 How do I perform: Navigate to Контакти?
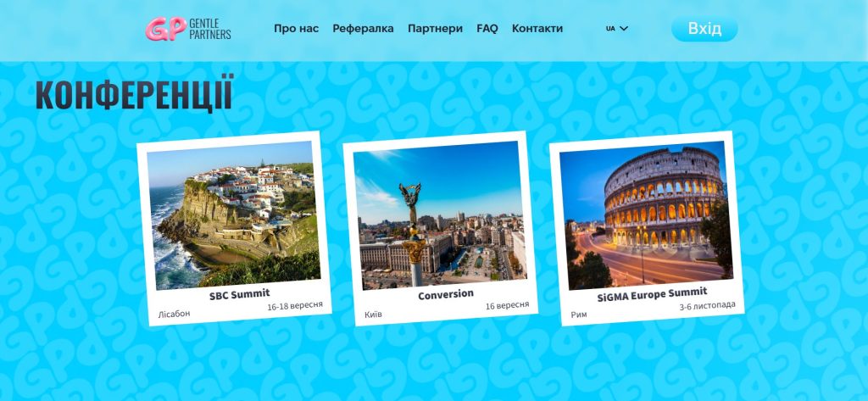coord(537,28)
